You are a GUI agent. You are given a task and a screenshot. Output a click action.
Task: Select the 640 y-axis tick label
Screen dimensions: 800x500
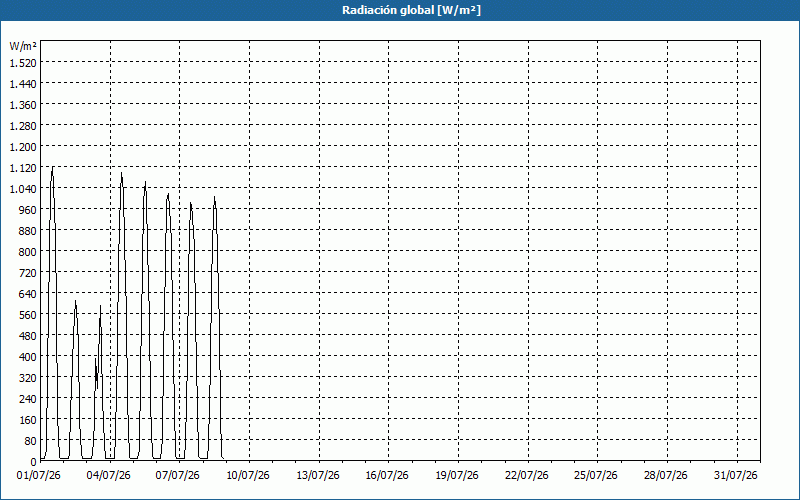coord(28,294)
